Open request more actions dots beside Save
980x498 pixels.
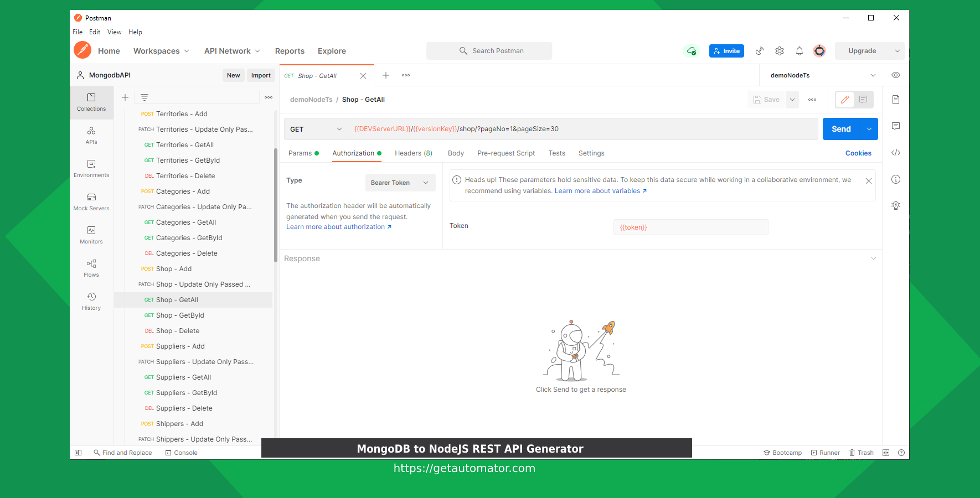812,100
